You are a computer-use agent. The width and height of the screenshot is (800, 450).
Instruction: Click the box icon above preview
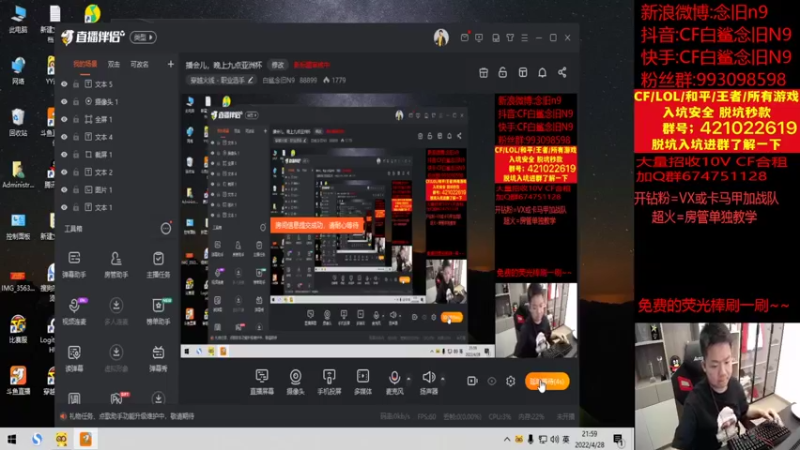484,72
